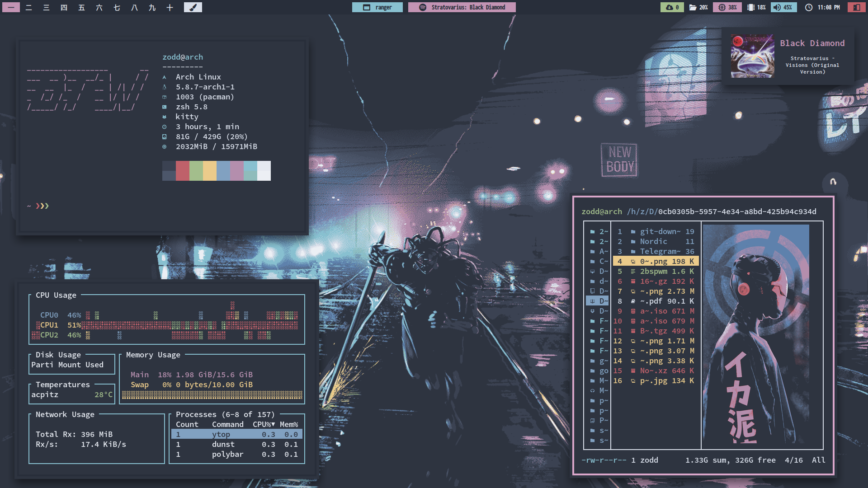
Task: Click the red color swatch in neofetch palette
Action: coord(183,171)
